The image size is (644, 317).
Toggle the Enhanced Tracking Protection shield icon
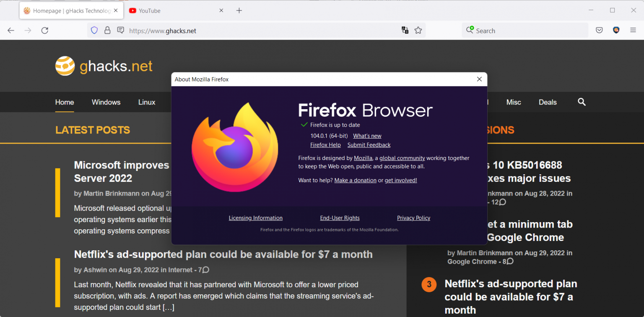pyautogui.click(x=94, y=30)
